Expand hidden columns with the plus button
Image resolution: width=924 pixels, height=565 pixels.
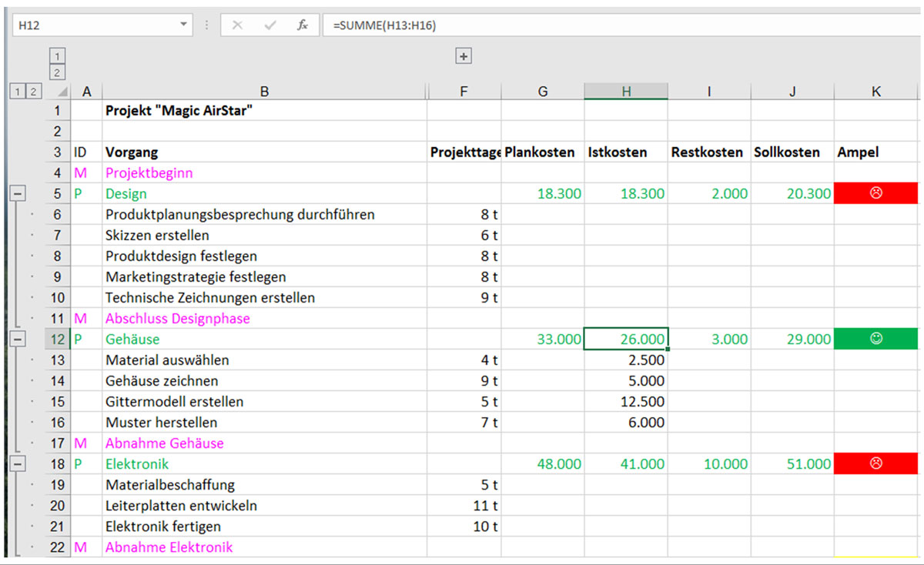click(464, 55)
